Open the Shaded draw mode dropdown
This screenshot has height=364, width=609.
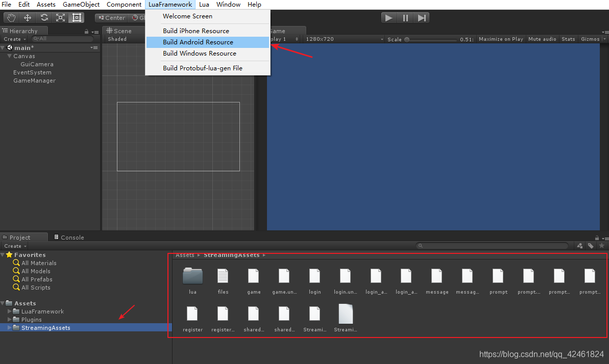117,39
